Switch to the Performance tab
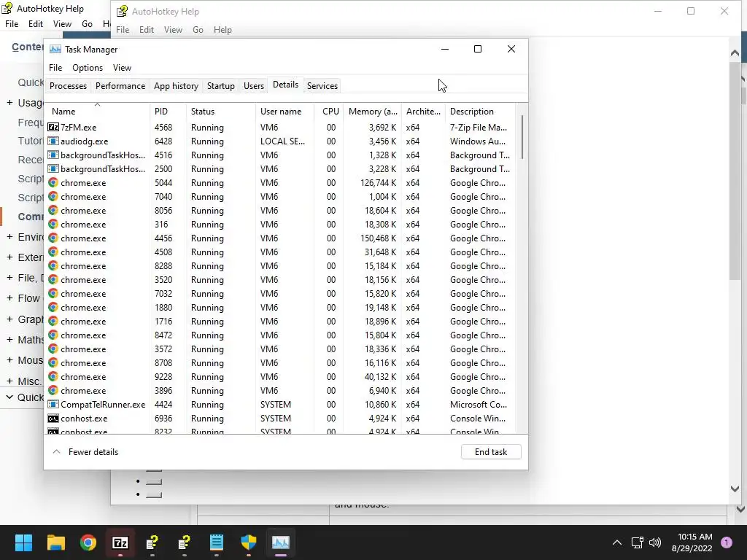747x560 pixels. (x=120, y=86)
